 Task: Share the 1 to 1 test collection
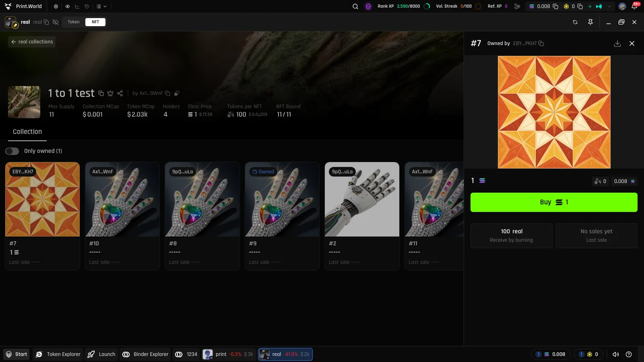click(120, 93)
